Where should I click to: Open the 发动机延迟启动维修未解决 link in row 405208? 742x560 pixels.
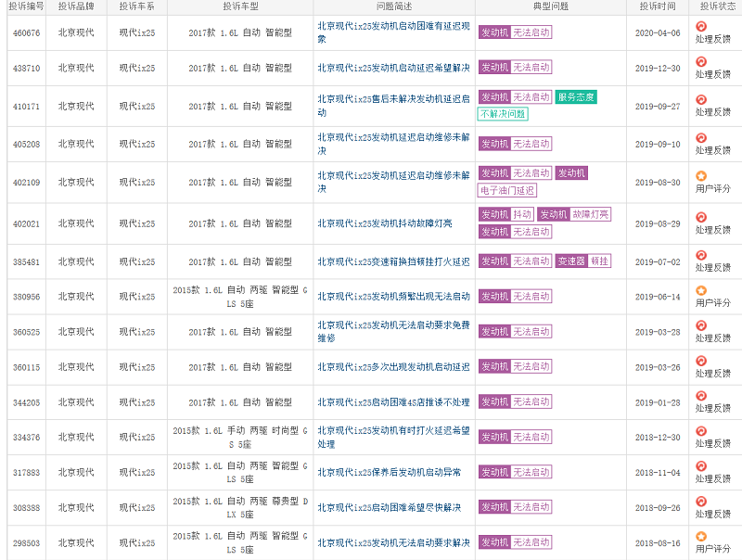pyautogui.click(x=393, y=144)
